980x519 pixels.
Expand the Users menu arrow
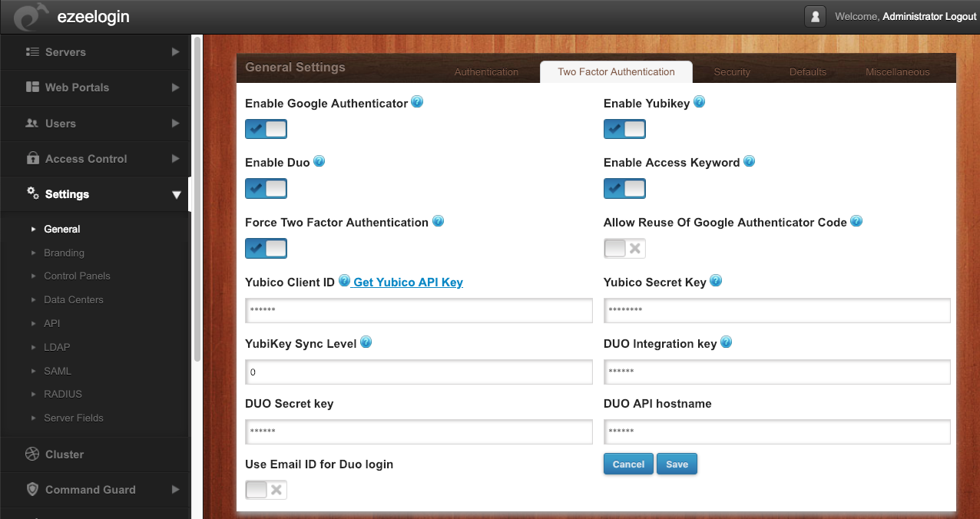tap(176, 123)
